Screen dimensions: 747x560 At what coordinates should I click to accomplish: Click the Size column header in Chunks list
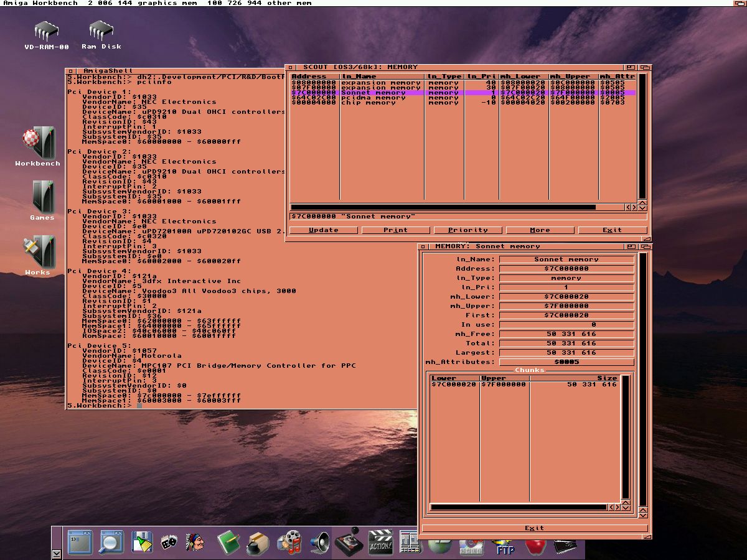tap(575, 378)
